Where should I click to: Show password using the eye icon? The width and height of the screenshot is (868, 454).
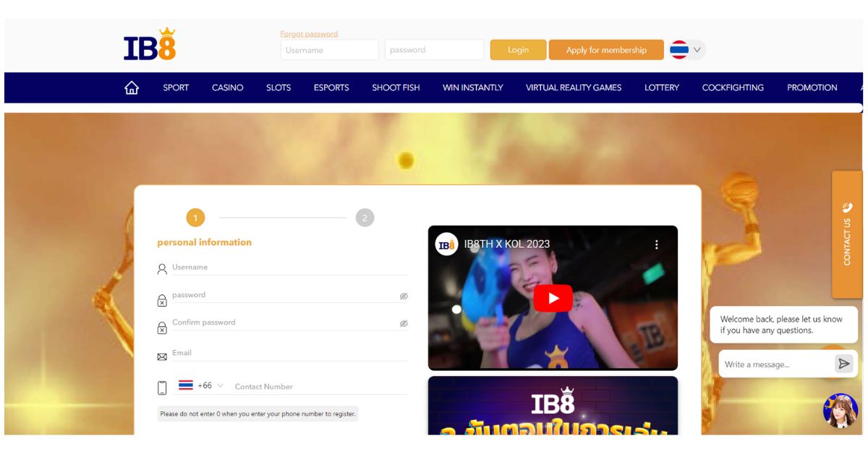click(404, 296)
